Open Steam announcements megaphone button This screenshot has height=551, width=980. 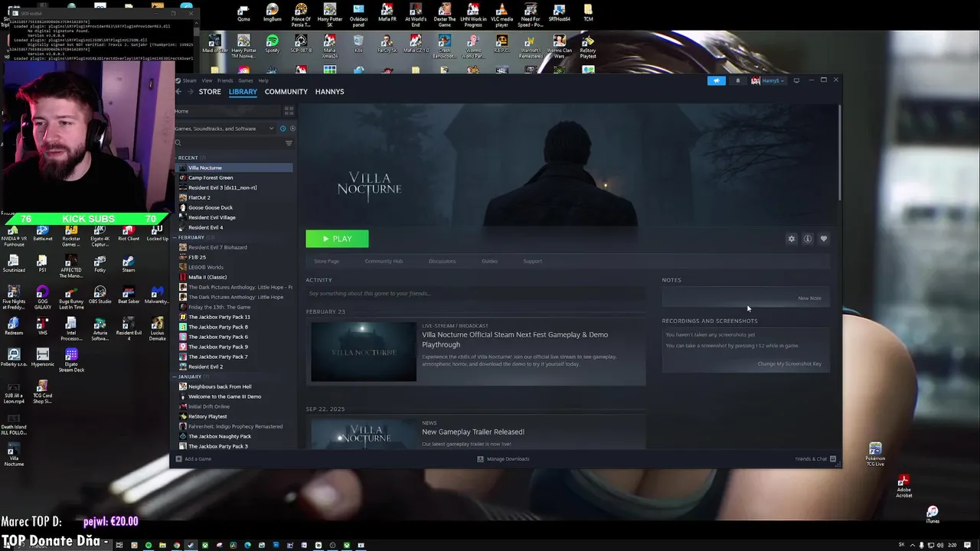717,80
